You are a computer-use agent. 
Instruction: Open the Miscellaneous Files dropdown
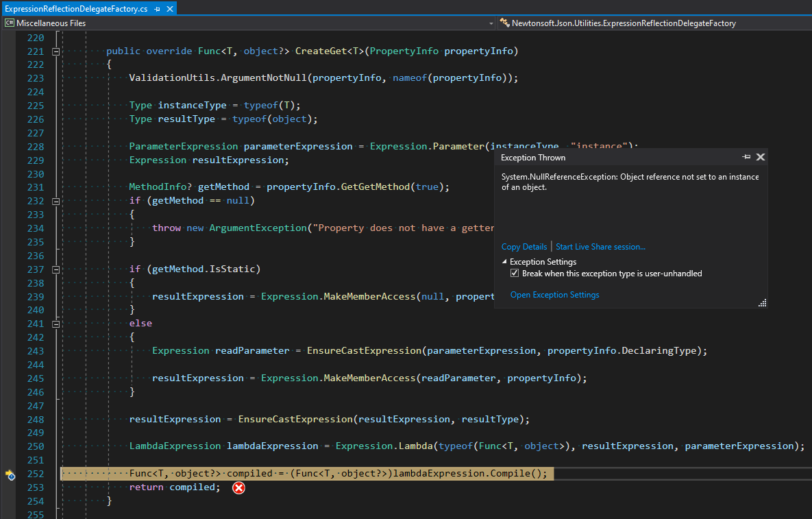(491, 23)
